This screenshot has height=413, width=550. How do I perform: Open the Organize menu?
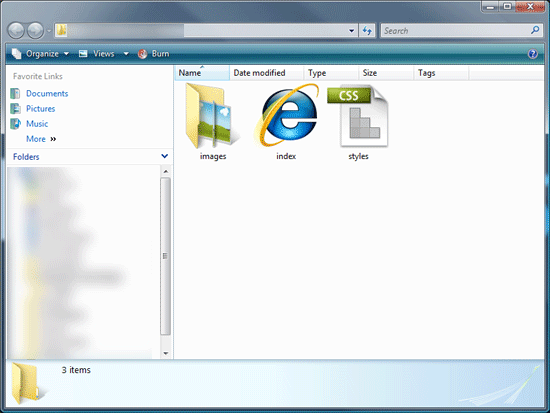coord(40,54)
